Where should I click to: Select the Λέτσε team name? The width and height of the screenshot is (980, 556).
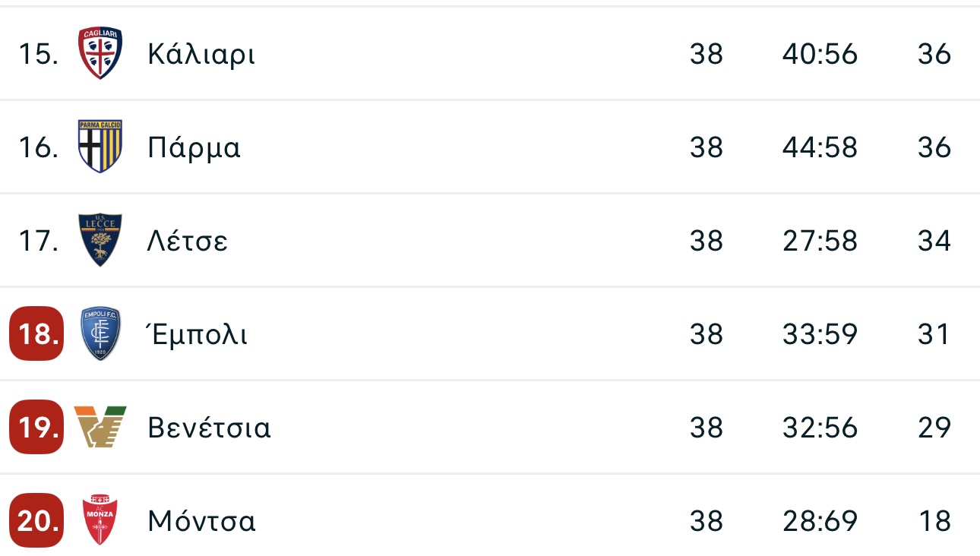pos(188,241)
